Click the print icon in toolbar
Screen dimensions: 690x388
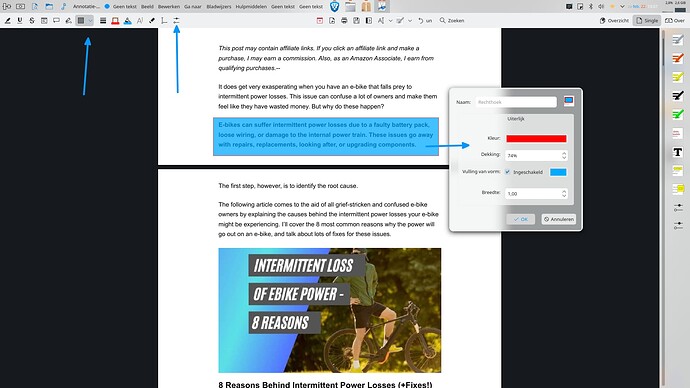[x=344, y=21]
